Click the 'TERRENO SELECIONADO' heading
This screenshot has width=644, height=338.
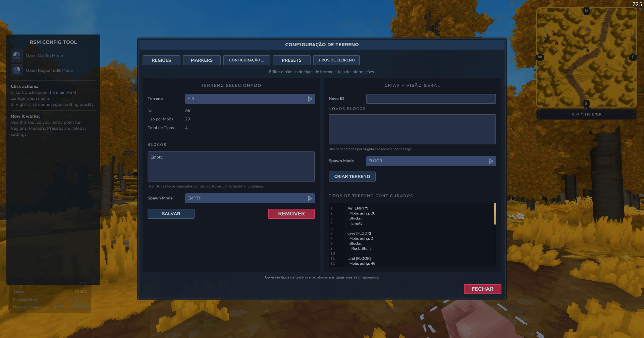point(231,86)
